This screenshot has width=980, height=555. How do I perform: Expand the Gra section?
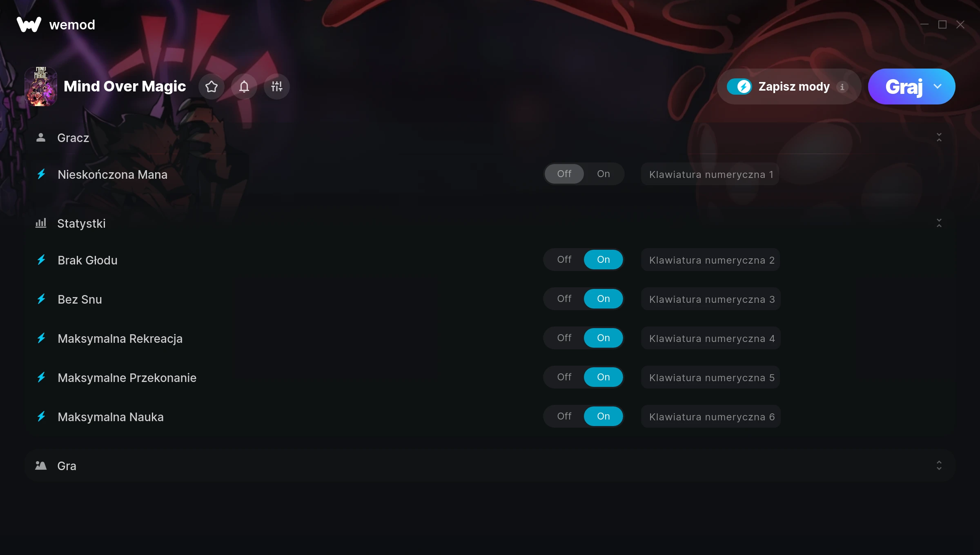click(939, 466)
